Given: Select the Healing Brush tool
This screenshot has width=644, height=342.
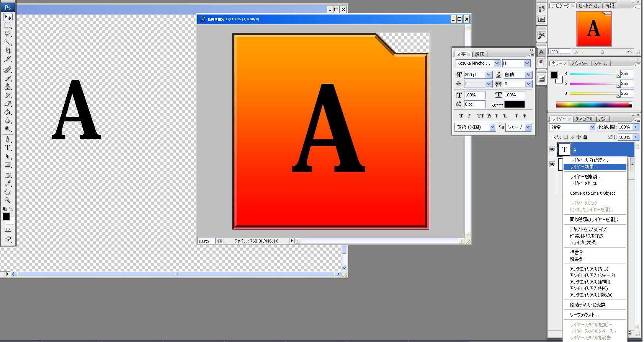Looking at the screenshot, I should pyautogui.click(x=8, y=70).
